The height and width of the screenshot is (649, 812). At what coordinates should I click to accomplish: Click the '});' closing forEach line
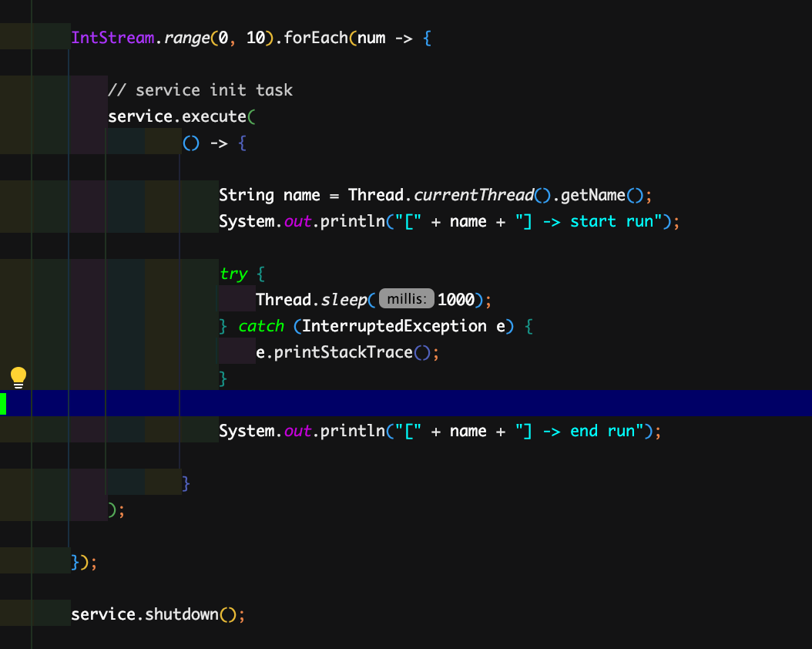point(84,562)
